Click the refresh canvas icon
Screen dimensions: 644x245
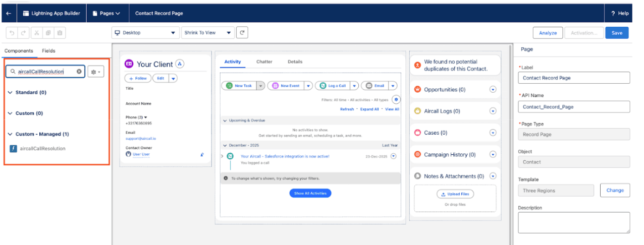pyautogui.click(x=243, y=33)
